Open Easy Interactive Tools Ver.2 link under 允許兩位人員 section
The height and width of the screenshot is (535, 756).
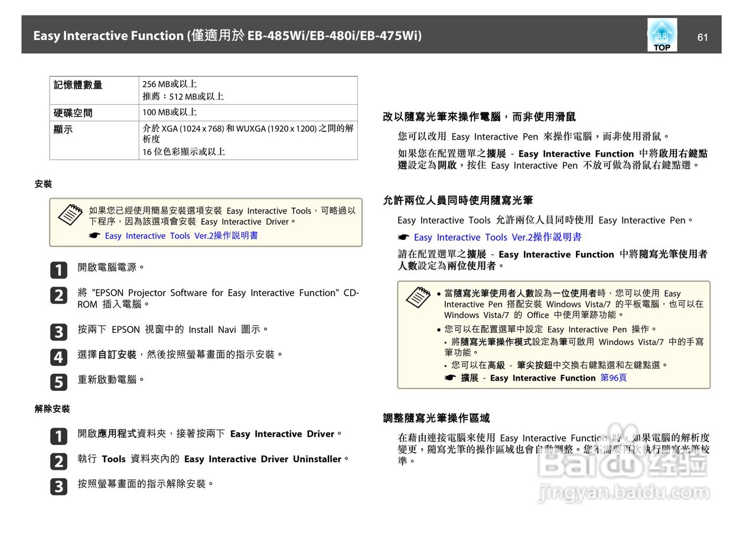point(498,237)
